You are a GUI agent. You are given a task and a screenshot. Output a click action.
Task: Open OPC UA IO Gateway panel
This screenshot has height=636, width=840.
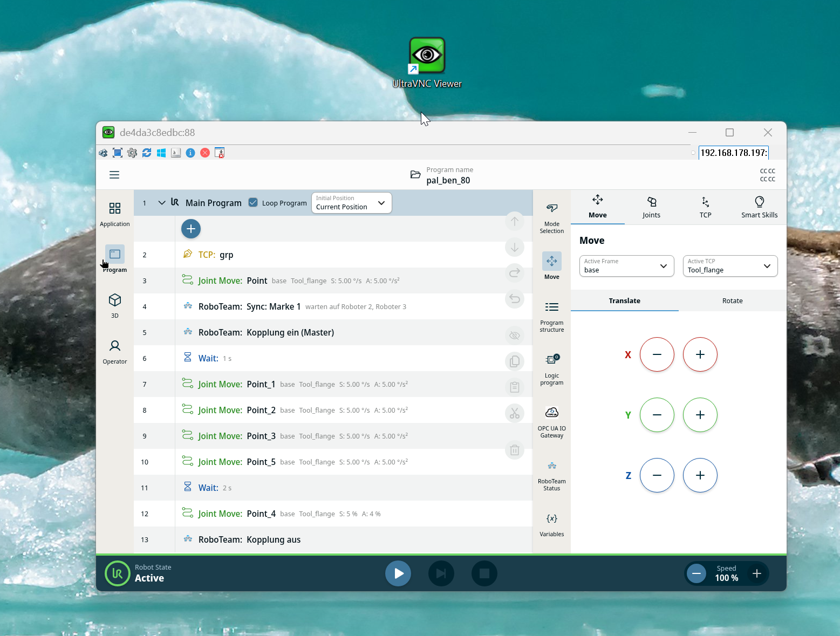click(x=552, y=422)
